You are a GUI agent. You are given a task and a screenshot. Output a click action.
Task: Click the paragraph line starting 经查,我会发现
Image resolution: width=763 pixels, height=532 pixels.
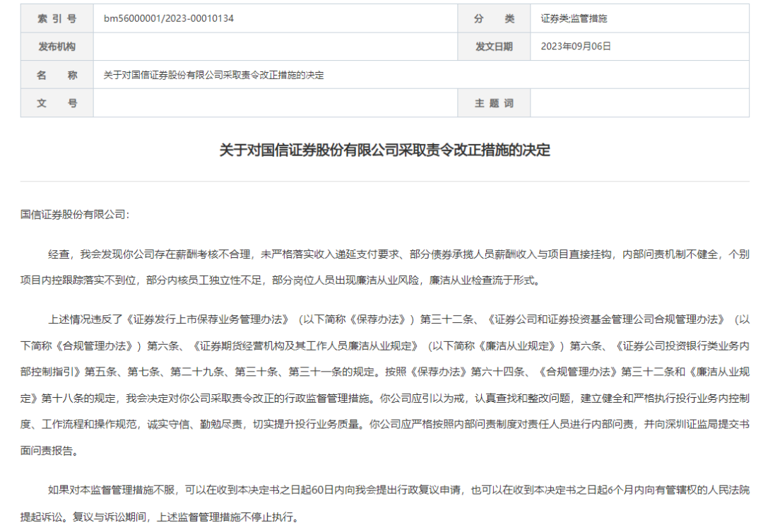398,254
